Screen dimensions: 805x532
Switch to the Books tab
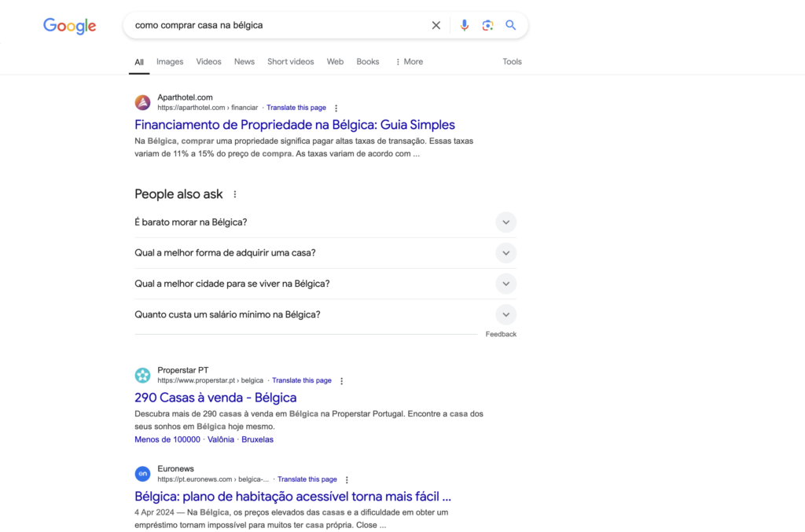[368, 61]
